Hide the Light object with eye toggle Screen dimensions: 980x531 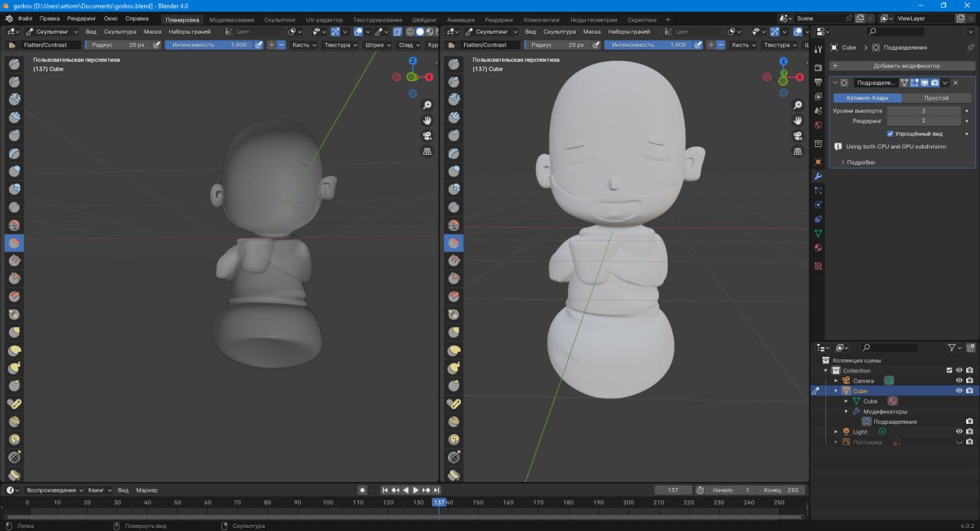pyautogui.click(x=959, y=431)
